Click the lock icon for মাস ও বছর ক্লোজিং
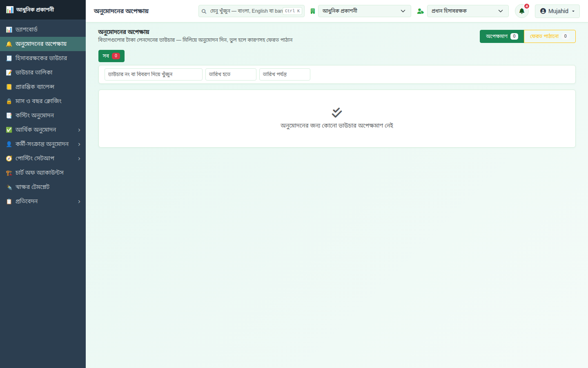This screenshot has height=368, width=588. point(9,101)
